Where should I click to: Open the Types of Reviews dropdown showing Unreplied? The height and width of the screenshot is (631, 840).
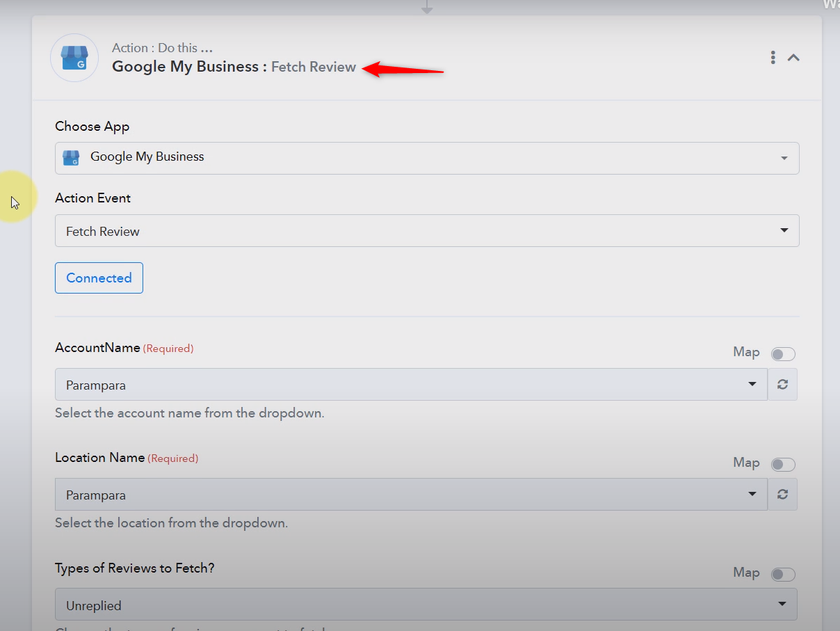pos(426,605)
